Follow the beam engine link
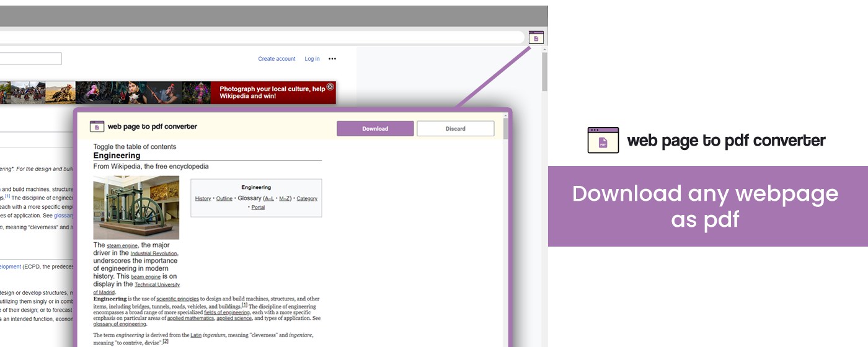Viewport: 868px width, 347px height. pos(146,277)
